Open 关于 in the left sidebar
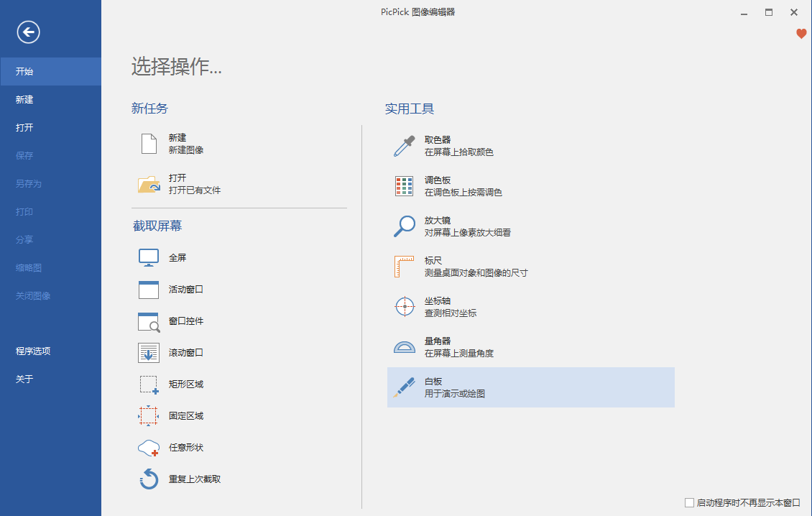 pyautogui.click(x=25, y=379)
